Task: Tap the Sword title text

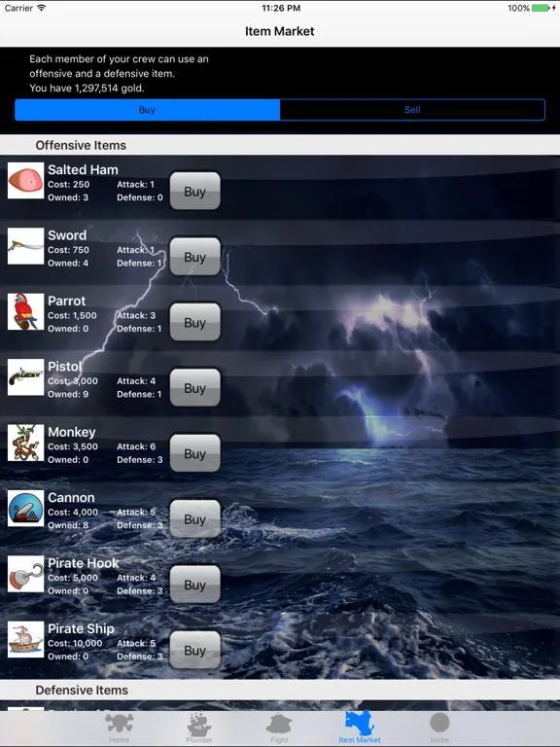Action: point(67,234)
